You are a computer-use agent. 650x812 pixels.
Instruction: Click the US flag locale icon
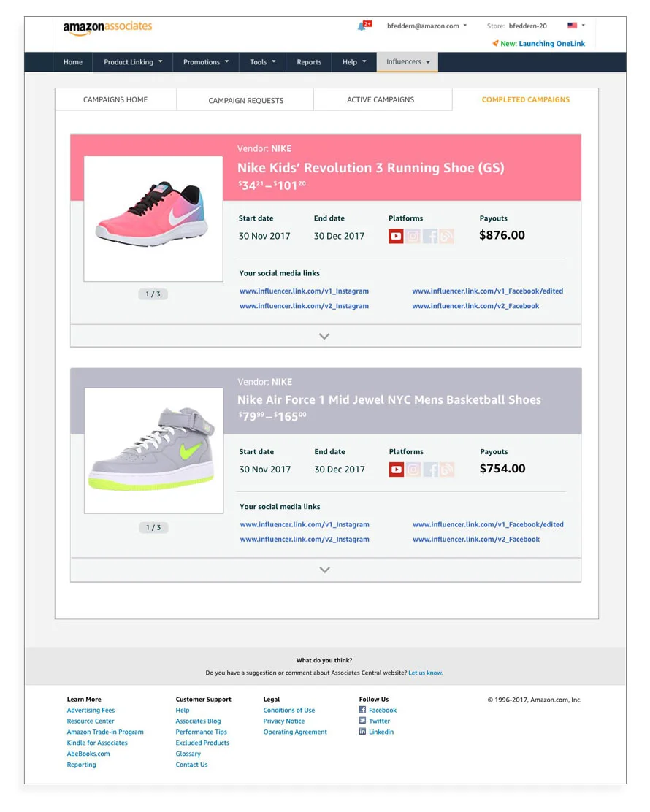[x=573, y=26]
